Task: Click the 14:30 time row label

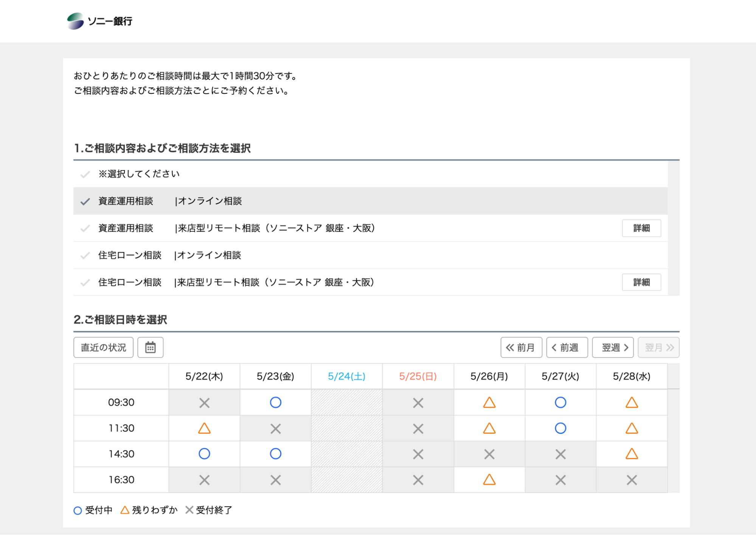Action: point(121,454)
